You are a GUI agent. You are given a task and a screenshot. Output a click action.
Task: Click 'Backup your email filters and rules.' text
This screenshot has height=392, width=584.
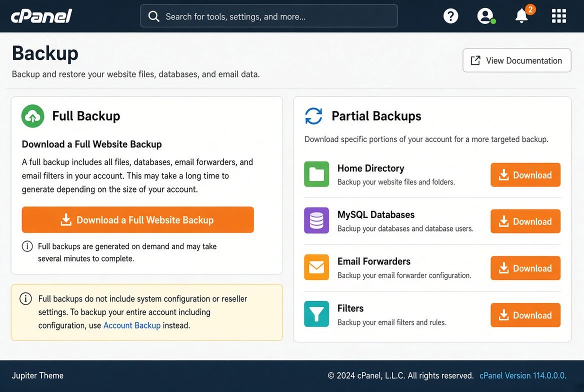(x=392, y=322)
